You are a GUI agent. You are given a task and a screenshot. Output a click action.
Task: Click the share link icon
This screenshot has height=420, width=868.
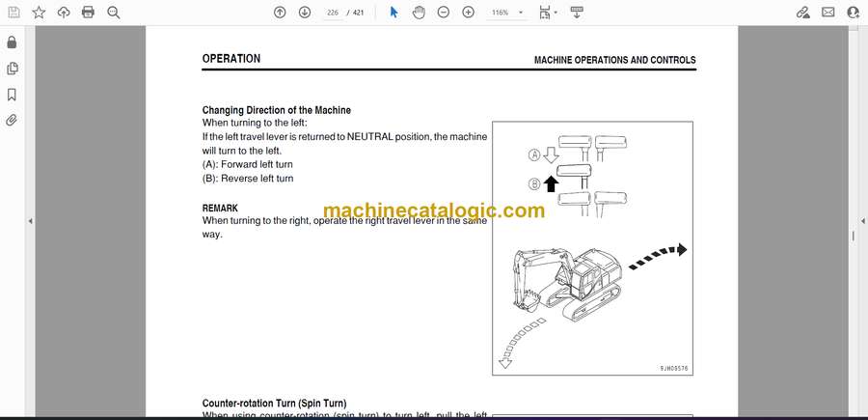pyautogui.click(x=802, y=13)
